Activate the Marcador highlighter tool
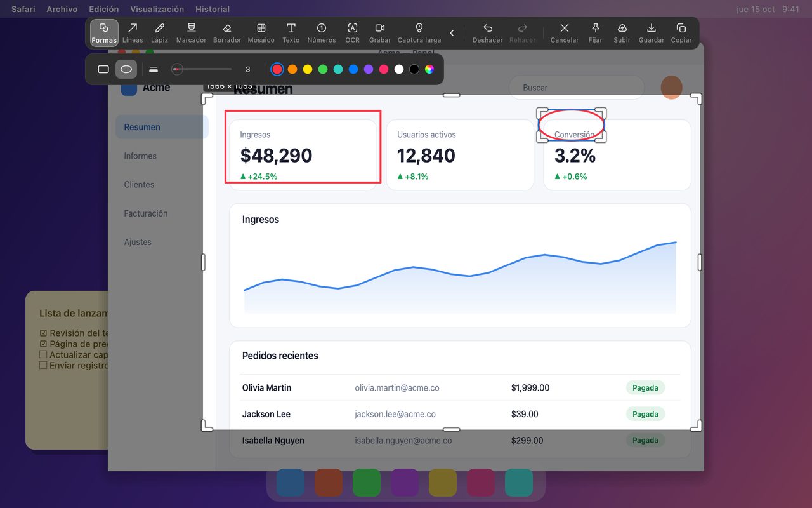This screenshot has width=812, height=508. (x=191, y=33)
